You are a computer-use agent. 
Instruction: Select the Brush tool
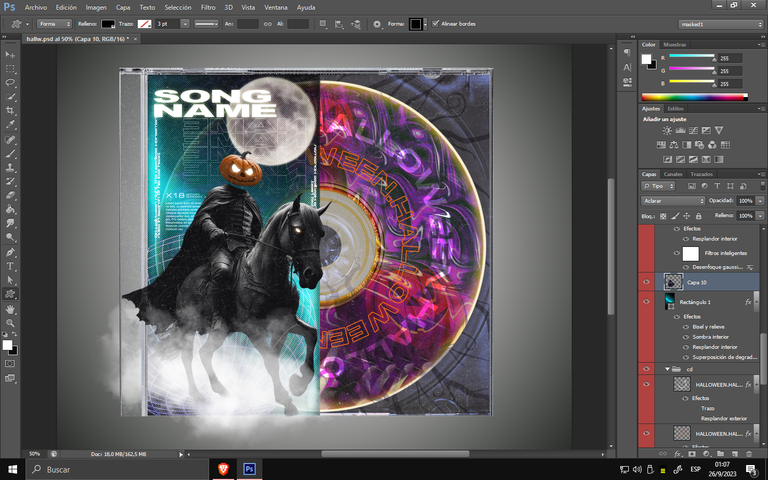(x=10, y=153)
